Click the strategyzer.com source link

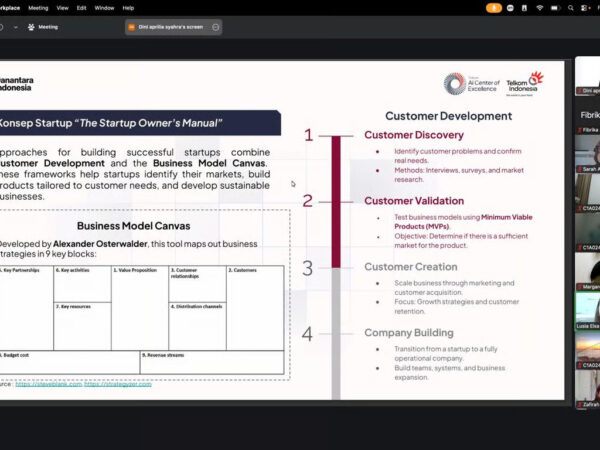[118, 384]
